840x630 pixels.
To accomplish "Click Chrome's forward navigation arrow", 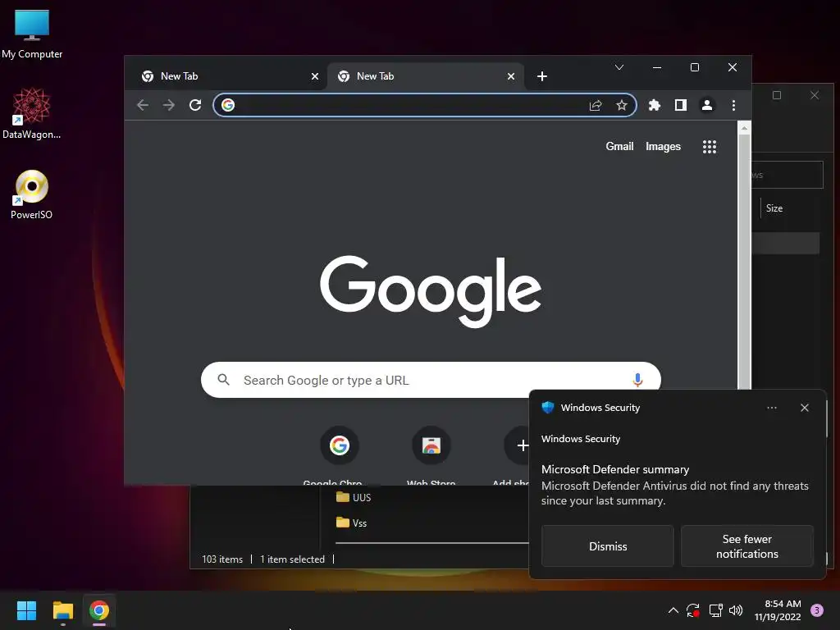I will [169, 105].
